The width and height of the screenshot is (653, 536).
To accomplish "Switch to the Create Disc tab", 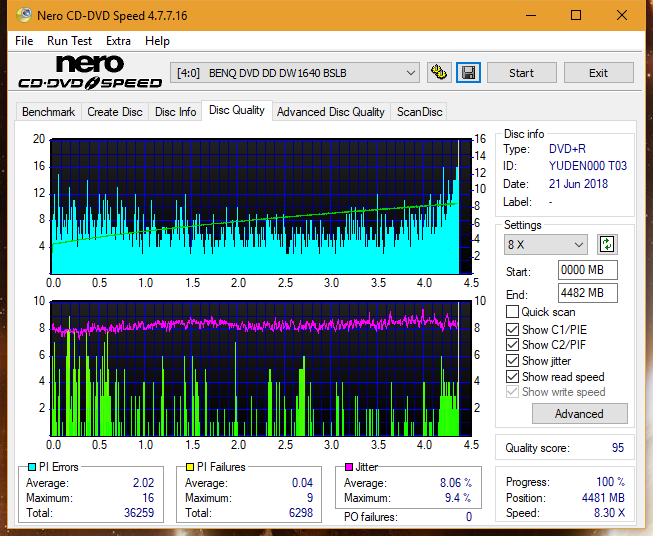I will click(x=115, y=112).
